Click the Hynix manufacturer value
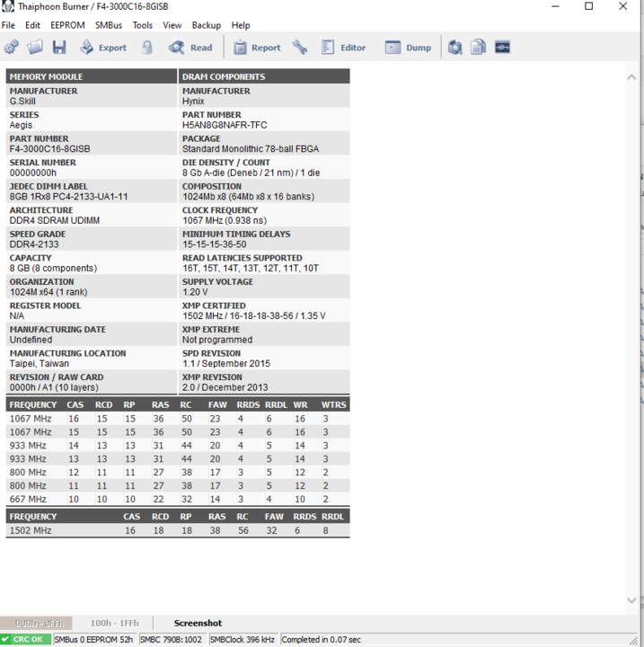This screenshot has width=644, height=647. pos(193,101)
